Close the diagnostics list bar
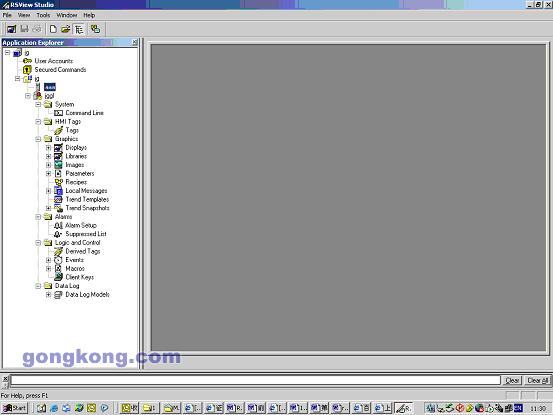 click(5, 378)
